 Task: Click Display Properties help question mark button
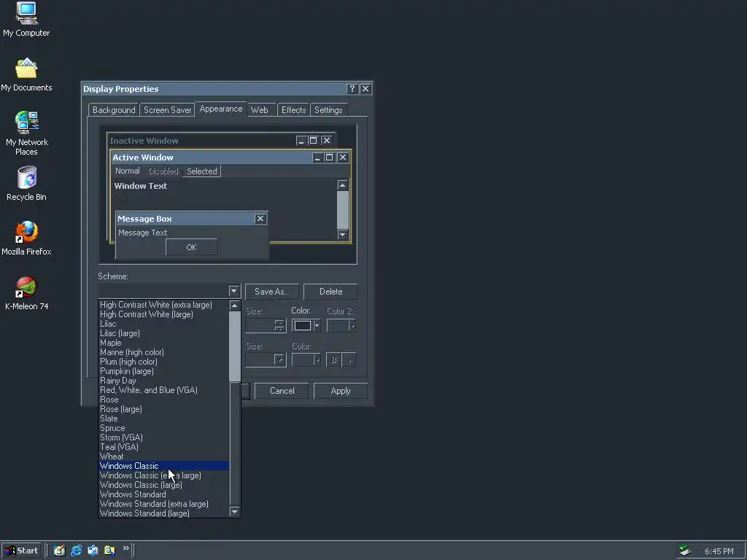click(x=352, y=88)
